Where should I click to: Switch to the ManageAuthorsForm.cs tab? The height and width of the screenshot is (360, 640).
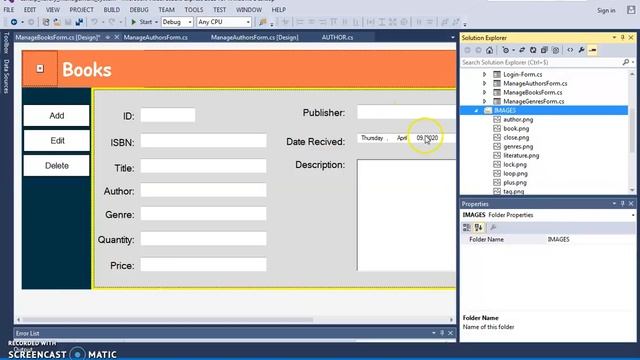pyautogui.click(x=156, y=37)
